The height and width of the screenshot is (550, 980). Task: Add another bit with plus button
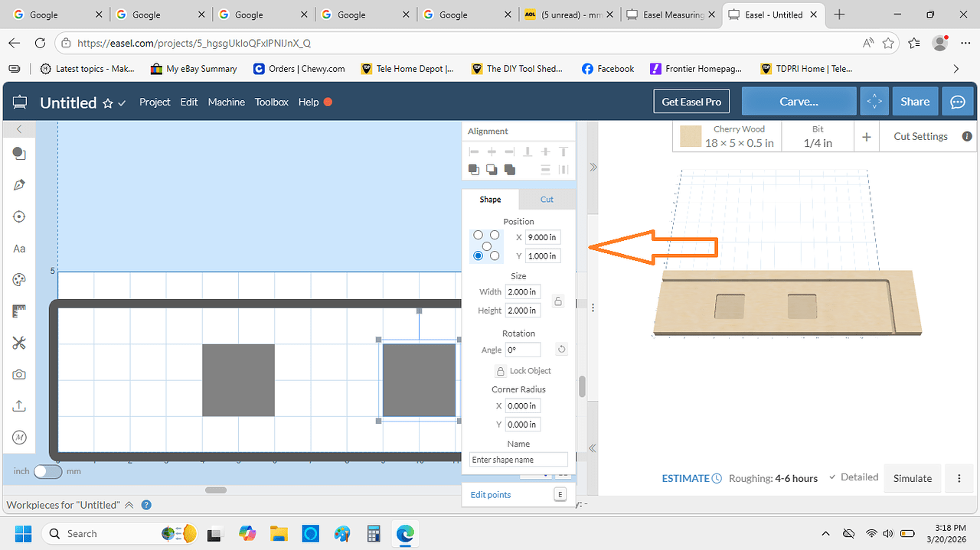(867, 137)
